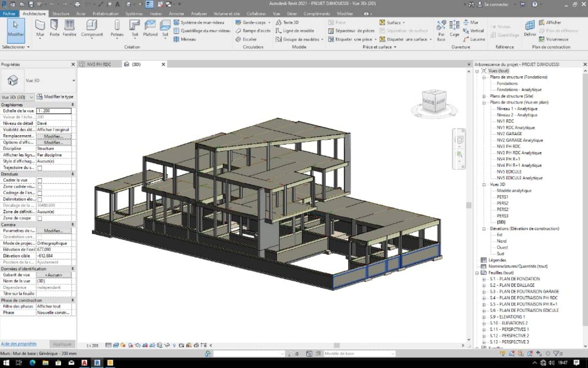Switch to the Structure ribbon tab
Viewport: 588px width, 368px height.
pyautogui.click(x=61, y=13)
